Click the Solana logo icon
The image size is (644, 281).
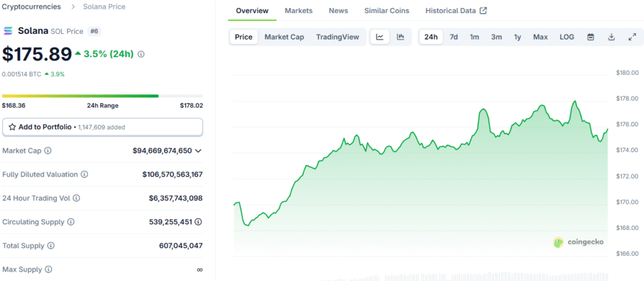coord(8,31)
